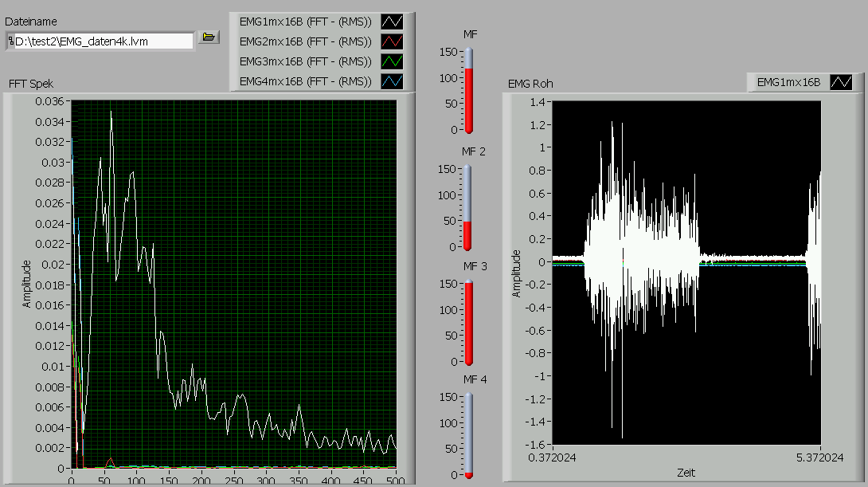Click the 0.036 maximum on FFT amplitude axis

coord(49,101)
